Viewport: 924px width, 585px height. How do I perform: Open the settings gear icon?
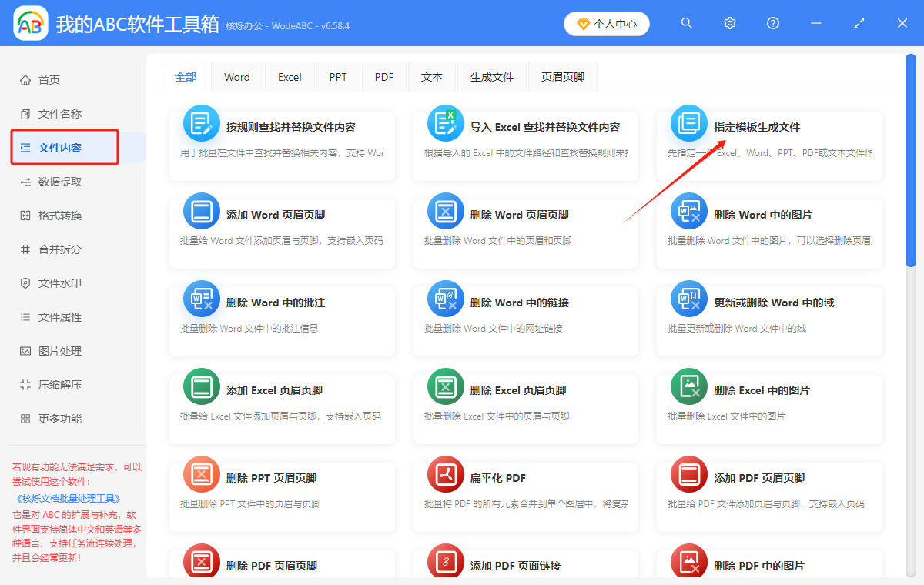pos(729,23)
